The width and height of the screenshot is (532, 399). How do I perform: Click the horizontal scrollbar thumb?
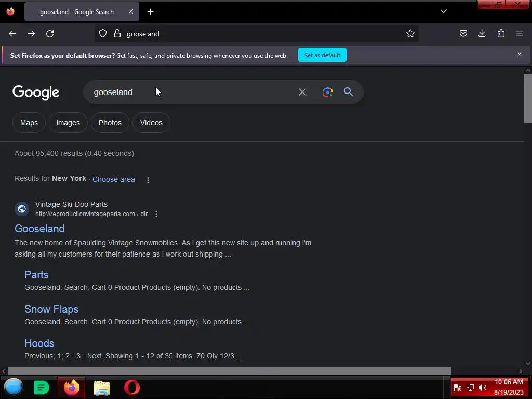click(229, 371)
